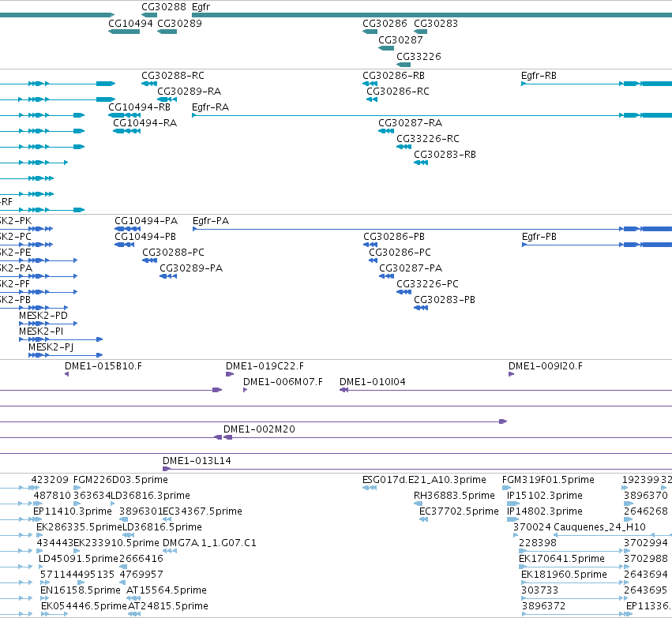Select the RH36883.5prime EST label
The width and height of the screenshot is (672, 618).
tap(454, 496)
